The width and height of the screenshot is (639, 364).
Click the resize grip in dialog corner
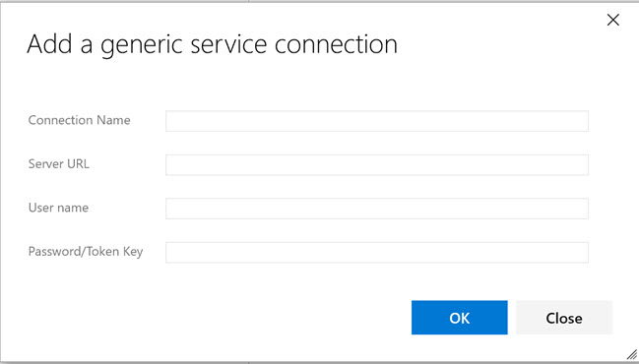tap(632, 354)
